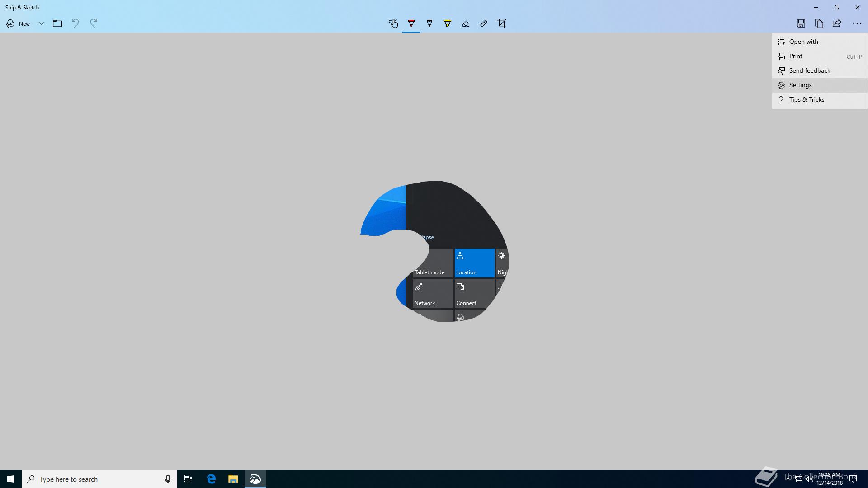Open Task View from the taskbar
The image size is (868, 488).
pos(188,479)
